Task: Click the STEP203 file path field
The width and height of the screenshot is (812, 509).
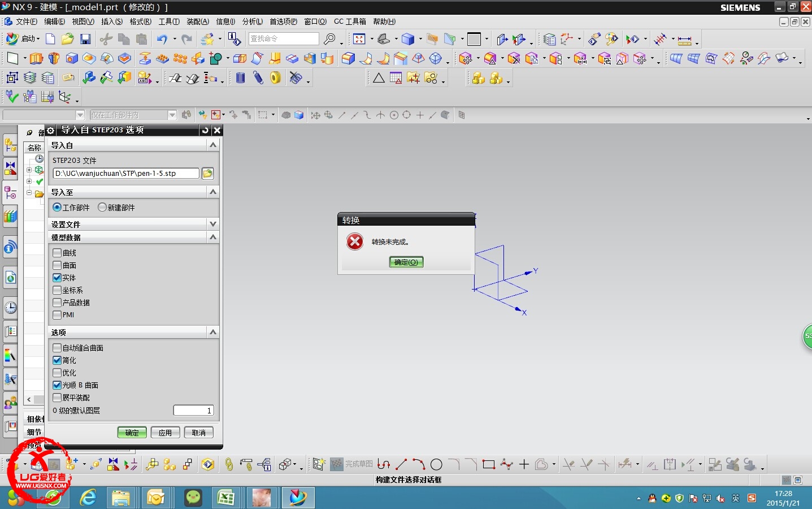Action: tap(126, 174)
